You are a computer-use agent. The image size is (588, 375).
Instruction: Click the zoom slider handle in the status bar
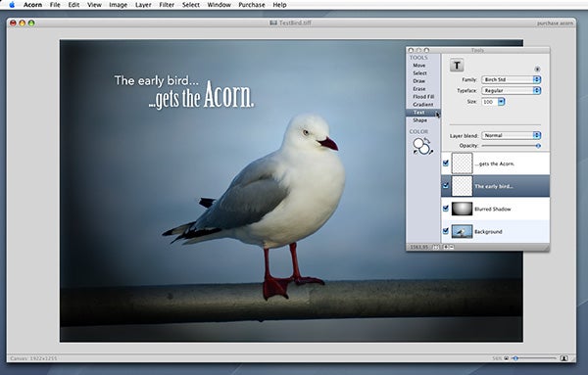click(x=515, y=358)
